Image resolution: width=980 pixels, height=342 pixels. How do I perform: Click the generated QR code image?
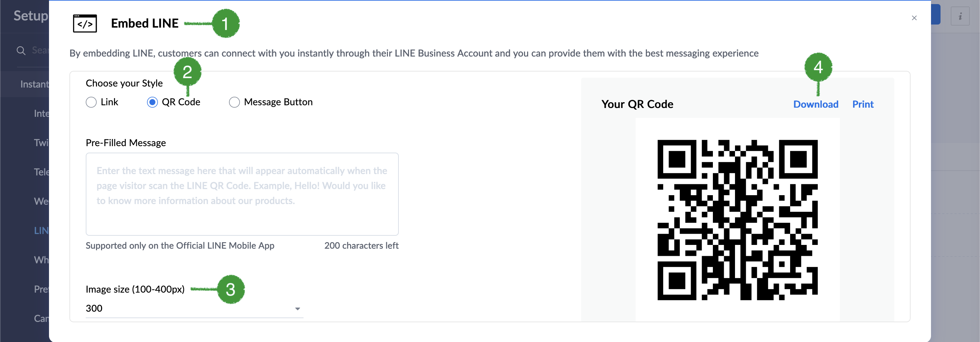coord(737,220)
